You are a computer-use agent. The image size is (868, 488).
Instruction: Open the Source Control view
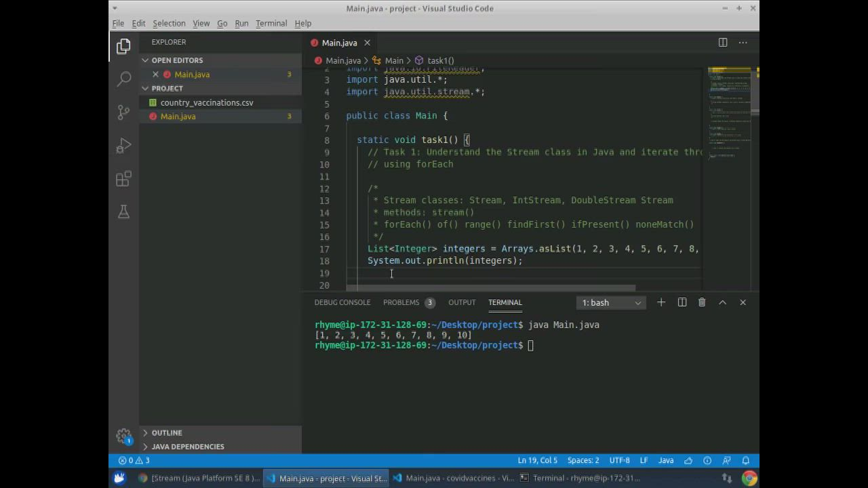coord(123,113)
